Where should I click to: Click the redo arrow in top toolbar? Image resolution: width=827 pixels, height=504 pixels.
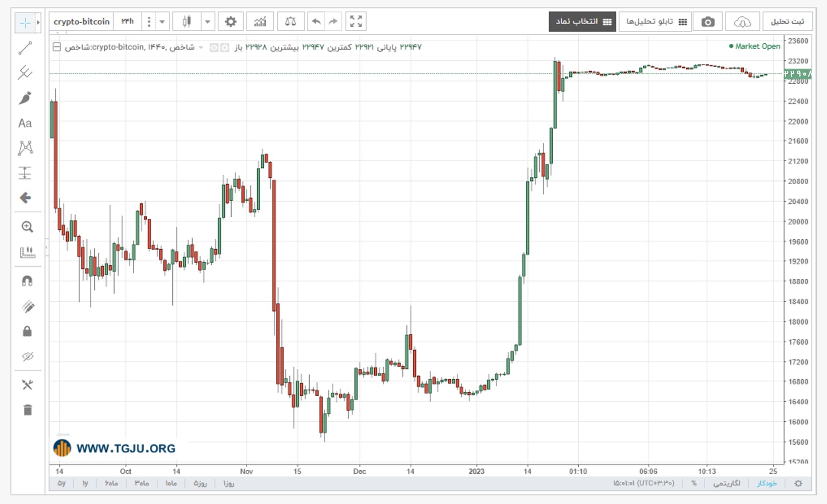(x=333, y=22)
